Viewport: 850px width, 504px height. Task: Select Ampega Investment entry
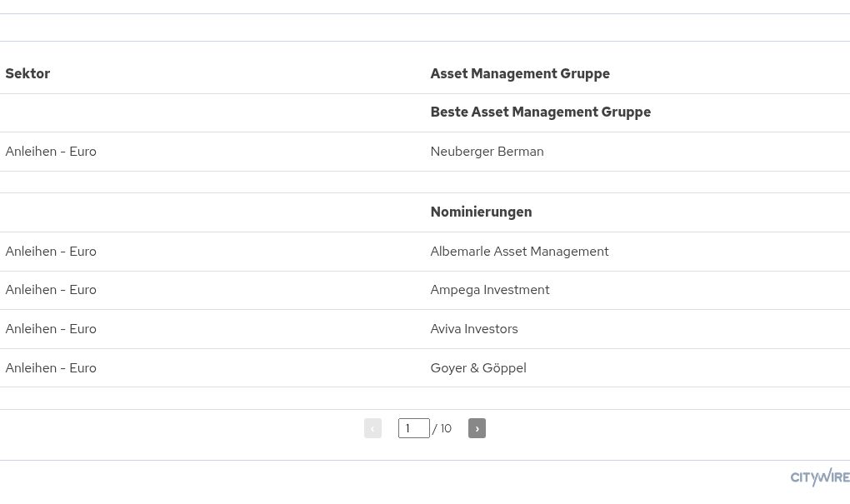click(489, 290)
